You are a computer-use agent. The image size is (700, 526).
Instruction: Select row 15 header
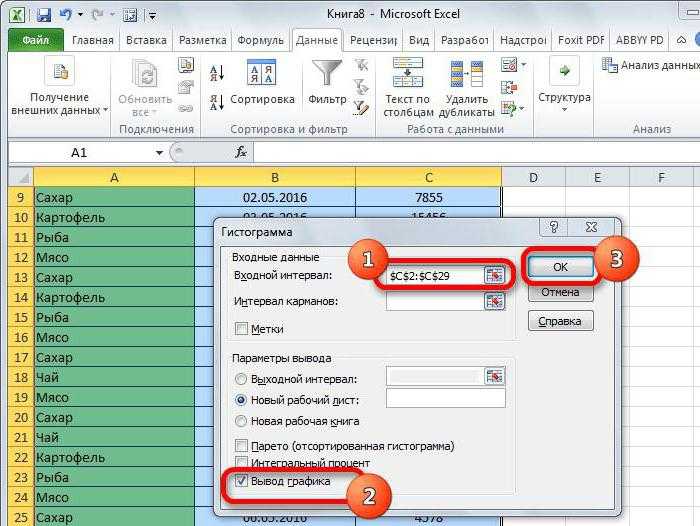[x=21, y=317]
